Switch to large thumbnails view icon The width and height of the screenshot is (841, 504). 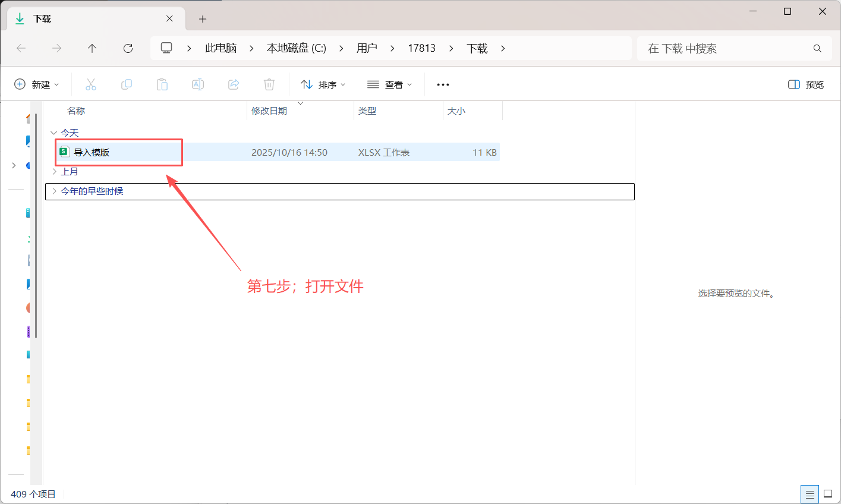tap(828, 494)
